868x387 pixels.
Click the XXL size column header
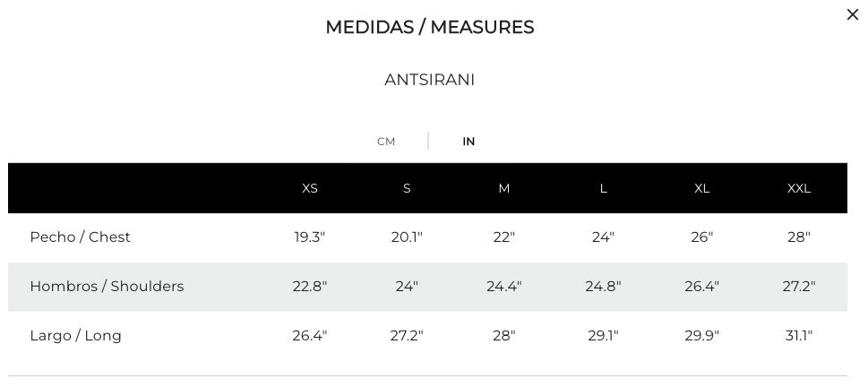(x=799, y=189)
